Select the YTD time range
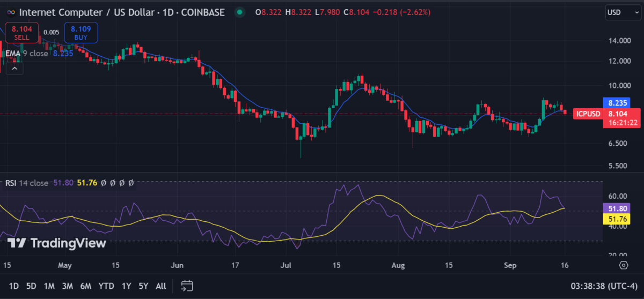 106,286
